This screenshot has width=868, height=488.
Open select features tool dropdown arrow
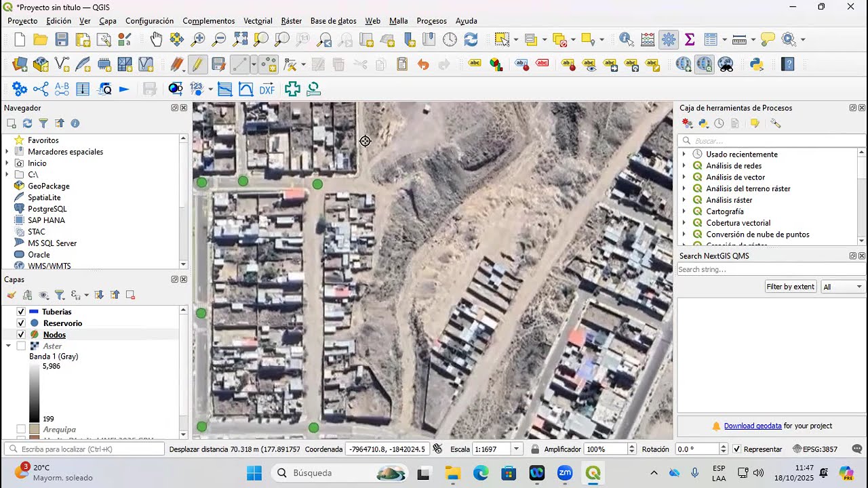(516, 39)
